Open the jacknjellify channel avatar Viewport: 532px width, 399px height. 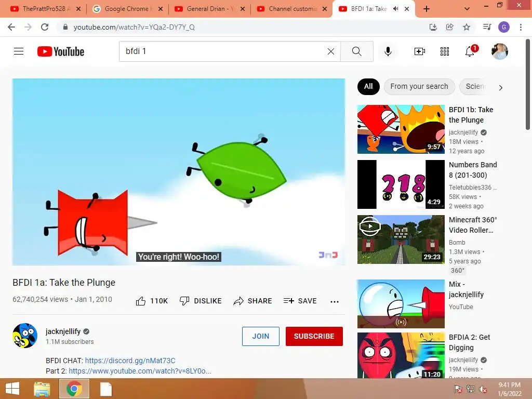click(x=25, y=336)
